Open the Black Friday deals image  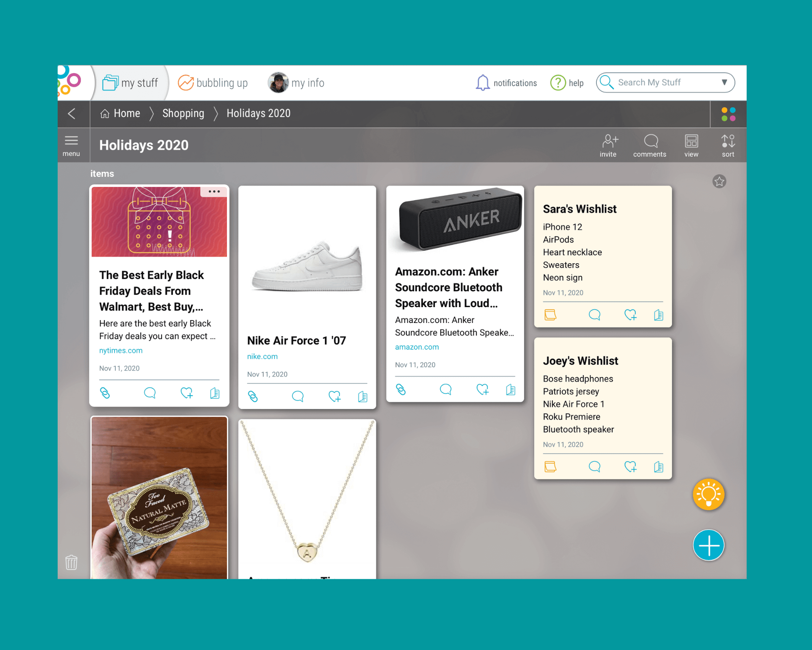coord(159,222)
